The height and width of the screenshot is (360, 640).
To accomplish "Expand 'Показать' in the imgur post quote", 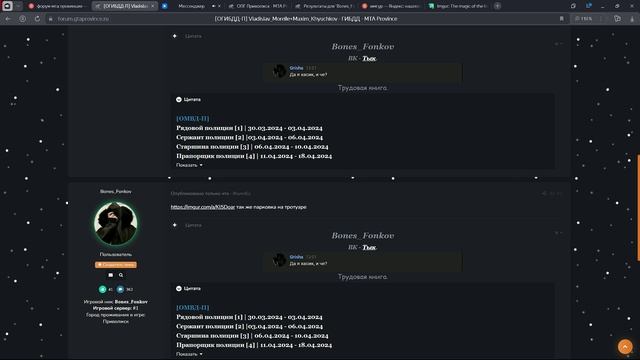I will click(189, 354).
